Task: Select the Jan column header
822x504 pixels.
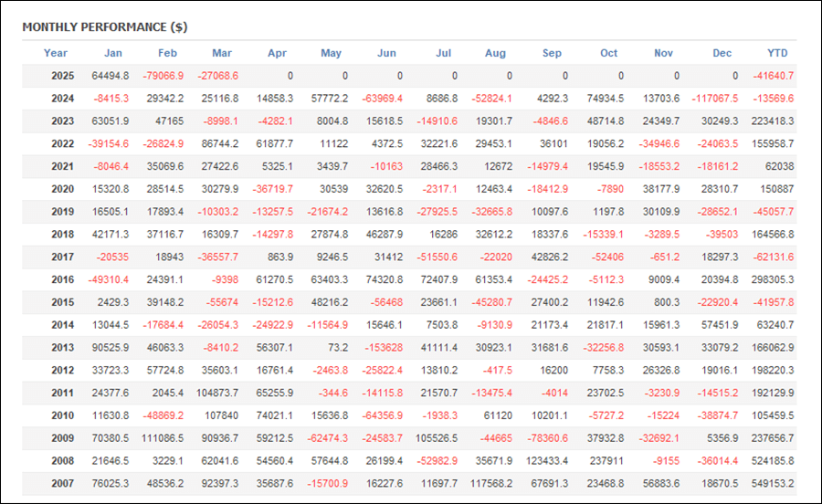Action: 112,53
